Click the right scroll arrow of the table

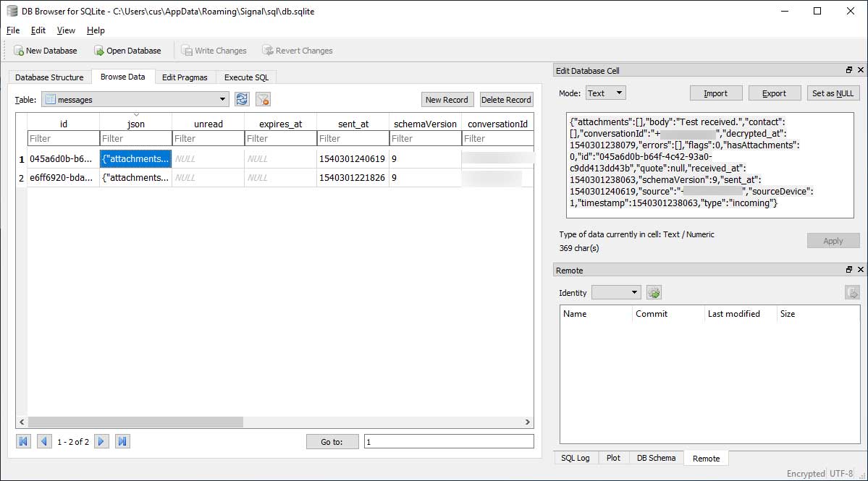[x=528, y=422]
